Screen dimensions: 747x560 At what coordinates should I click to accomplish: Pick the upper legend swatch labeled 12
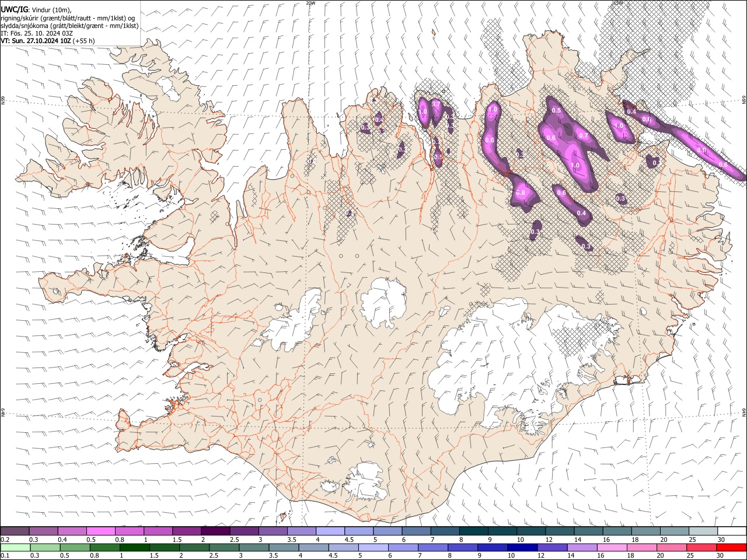pyautogui.click(x=560, y=531)
